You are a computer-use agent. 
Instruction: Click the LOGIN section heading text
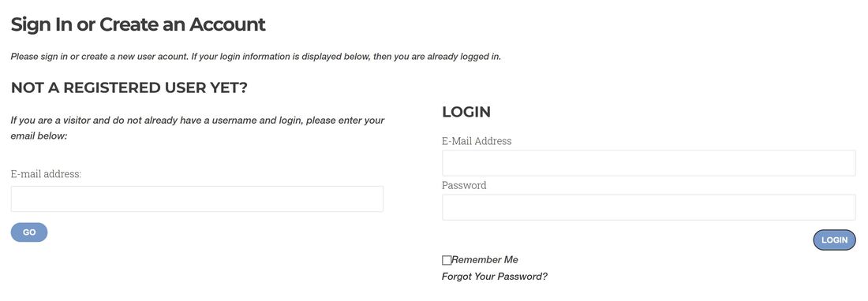click(x=466, y=112)
